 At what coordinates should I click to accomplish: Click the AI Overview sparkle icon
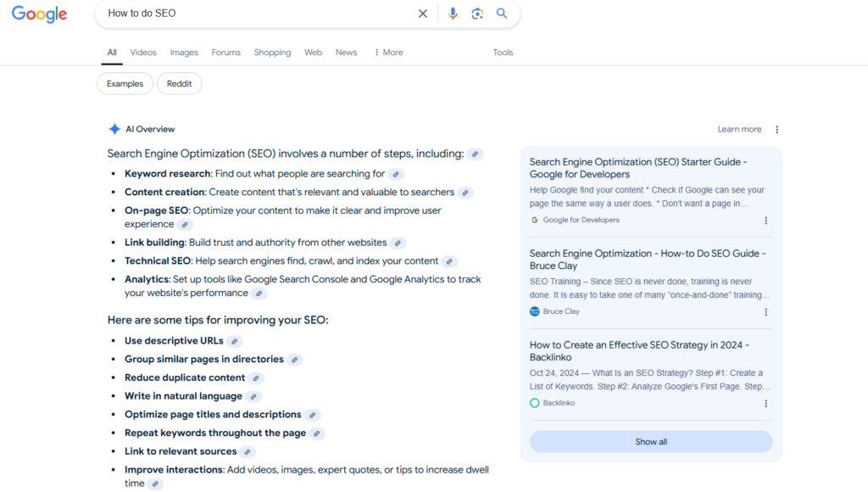114,128
